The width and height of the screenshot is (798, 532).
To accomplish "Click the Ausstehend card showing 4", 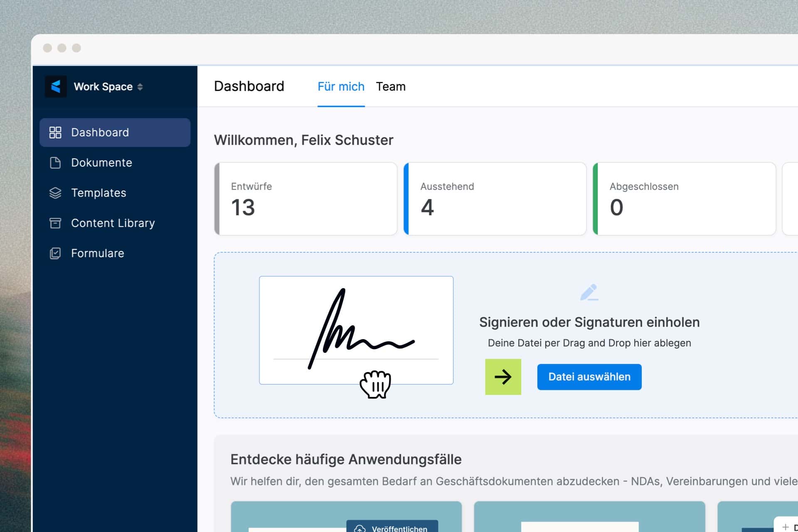I will [x=495, y=199].
